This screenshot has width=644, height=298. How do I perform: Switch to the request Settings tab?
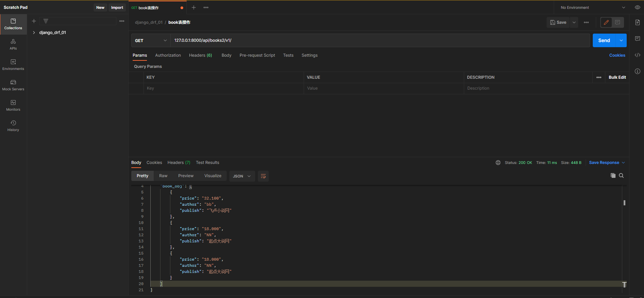click(309, 55)
